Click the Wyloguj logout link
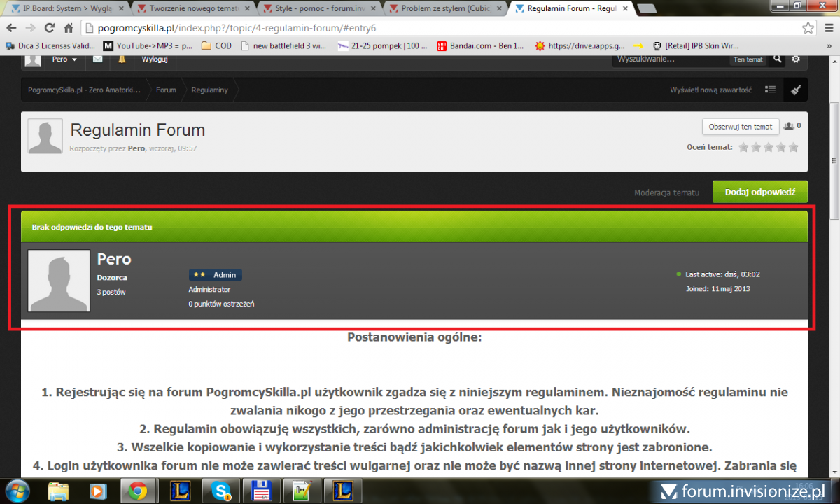 click(x=155, y=59)
